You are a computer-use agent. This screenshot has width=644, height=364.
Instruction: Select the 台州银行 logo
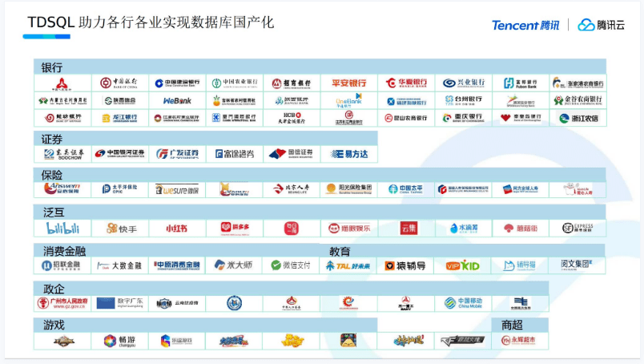click(x=464, y=100)
